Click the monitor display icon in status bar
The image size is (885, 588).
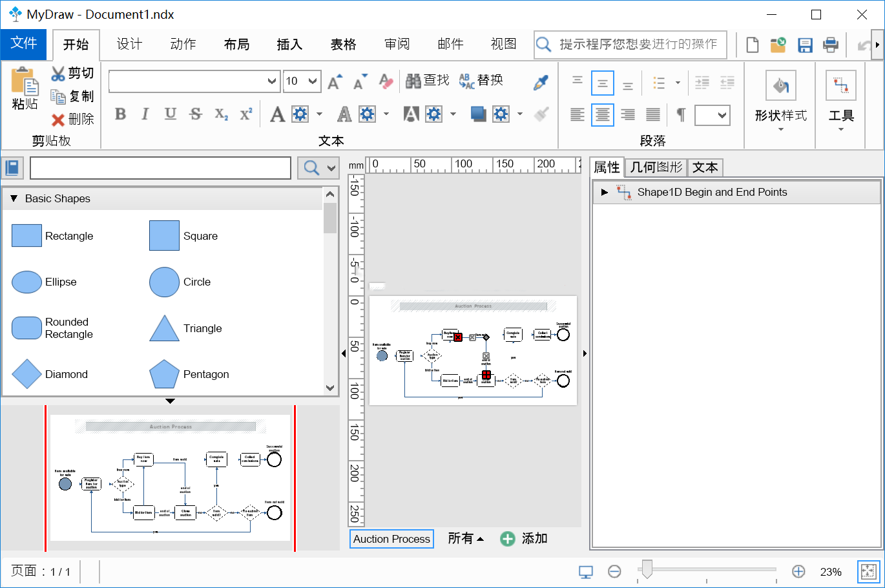[x=586, y=572]
